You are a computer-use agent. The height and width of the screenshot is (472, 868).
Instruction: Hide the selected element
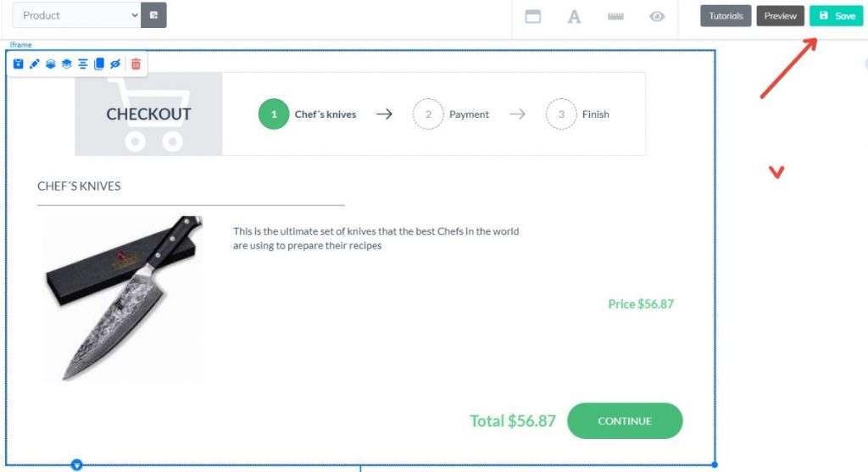click(115, 64)
